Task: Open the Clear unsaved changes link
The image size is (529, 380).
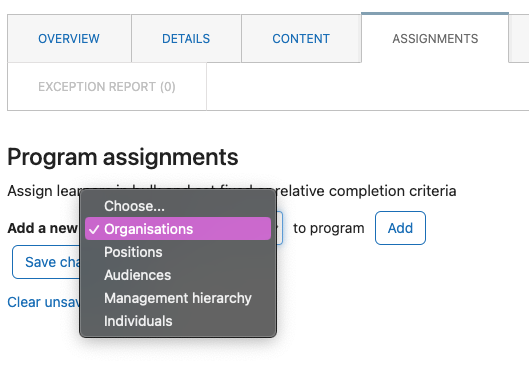Action: (44, 302)
